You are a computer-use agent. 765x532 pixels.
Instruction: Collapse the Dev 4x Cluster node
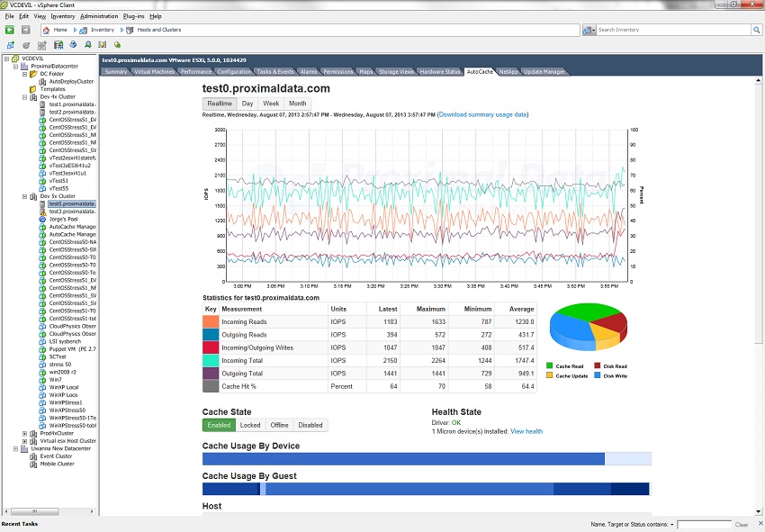(x=24, y=97)
